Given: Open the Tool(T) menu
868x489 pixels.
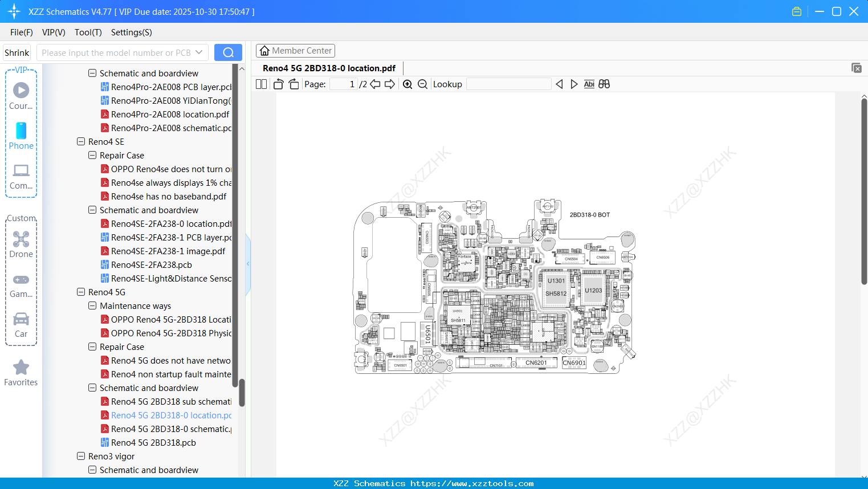Looking at the screenshot, I should pyautogui.click(x=88, y=32).
